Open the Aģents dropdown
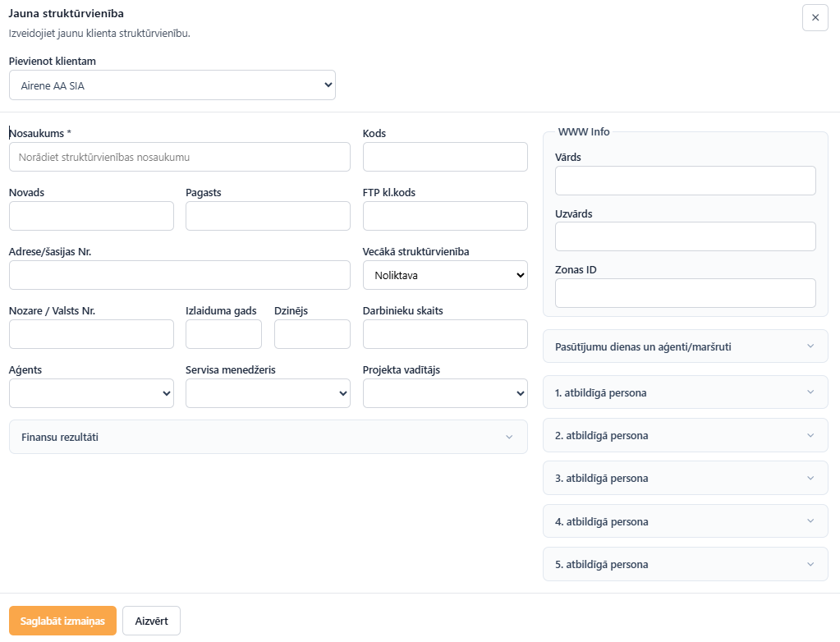 click(x=92, y=393)
